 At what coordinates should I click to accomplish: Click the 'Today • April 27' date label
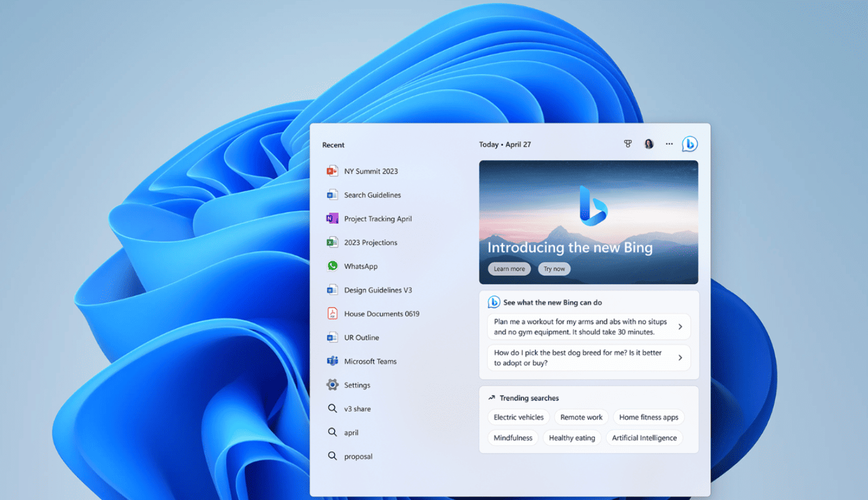coord(505,145)
